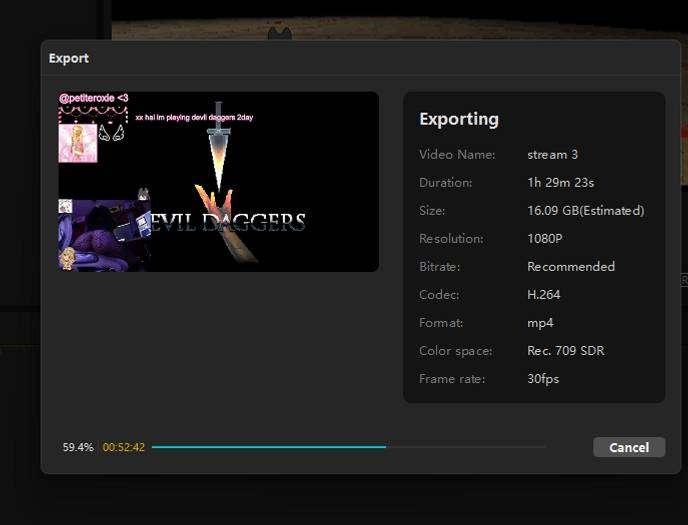Click the Resolution: label

pos(451,239)
